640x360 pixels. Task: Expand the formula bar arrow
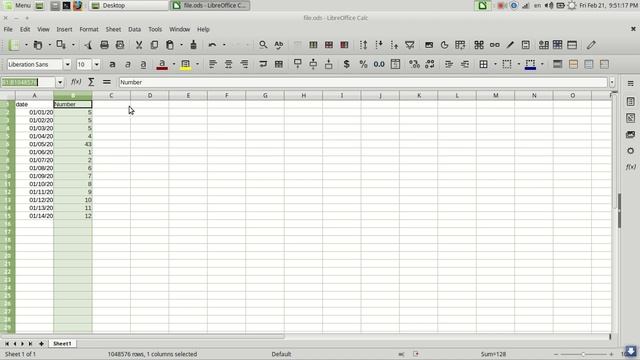(x=612, y=82)
